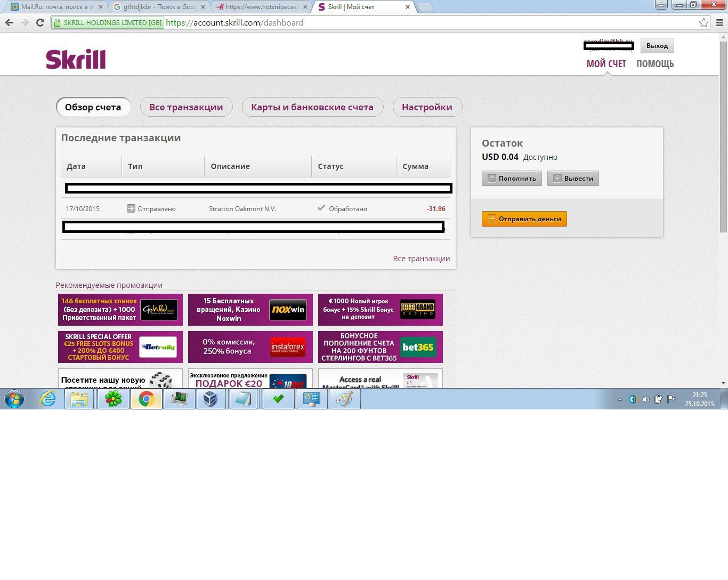728x580 pixels.
Task: Close the Mail.Ru browser tab
Action: click(x=100, y=7)
